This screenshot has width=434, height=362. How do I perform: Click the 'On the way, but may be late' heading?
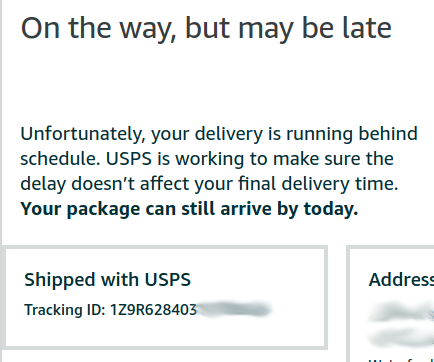pyautogui.click(x=206, y=29)
